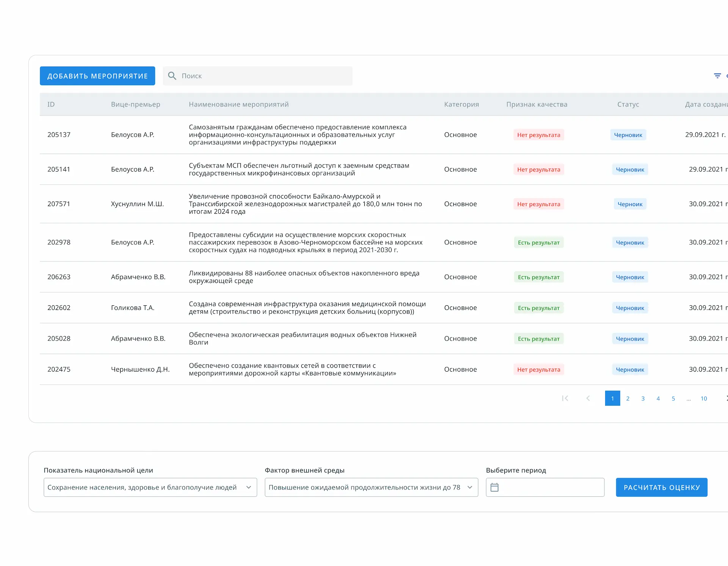Image resolution: width=728 pixels, height=566 pixels.
Task: Go to first page pagination icon
Action: (565, 398)
